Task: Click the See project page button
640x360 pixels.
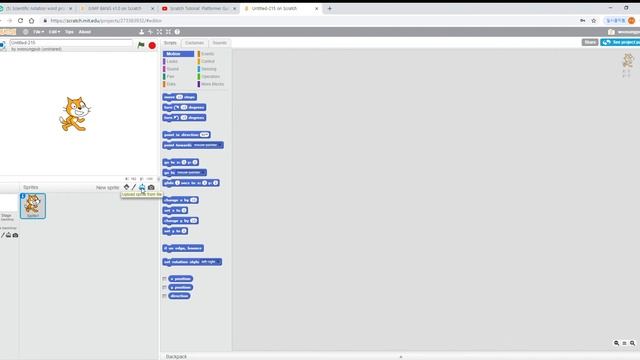Action: (x=620, y=42)
